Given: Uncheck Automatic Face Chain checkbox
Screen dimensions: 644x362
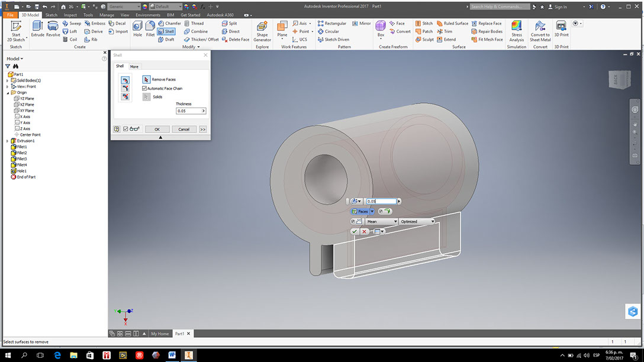Looking at the screenshot, I should tap(144, 88).
